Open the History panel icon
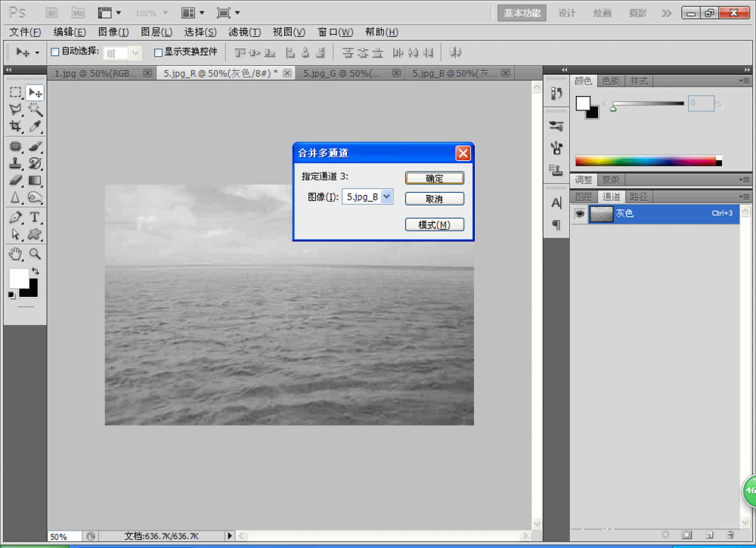The image size is (756, 548). (x=556, y=92)
